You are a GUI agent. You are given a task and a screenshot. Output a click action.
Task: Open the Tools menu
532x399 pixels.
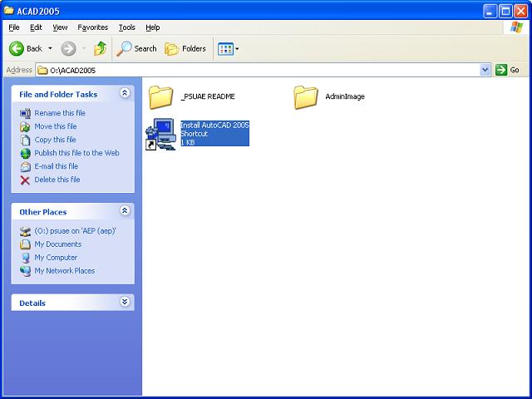127,27
